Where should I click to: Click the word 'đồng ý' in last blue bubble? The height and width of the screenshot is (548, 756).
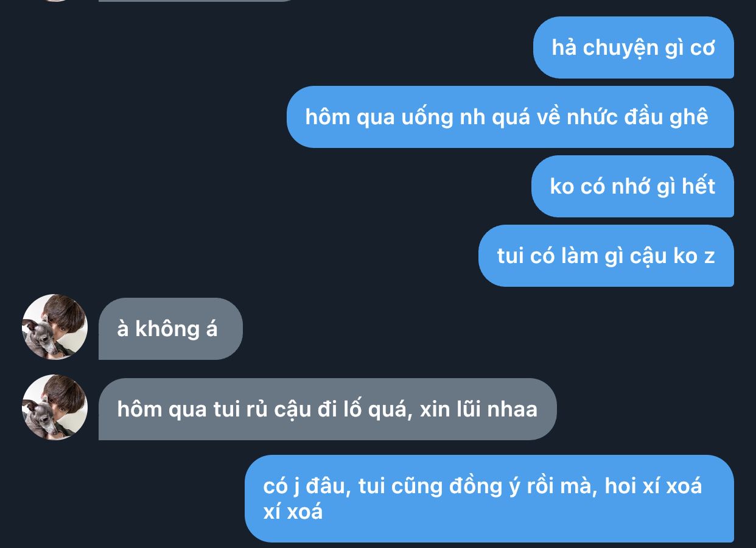(485, 487)
